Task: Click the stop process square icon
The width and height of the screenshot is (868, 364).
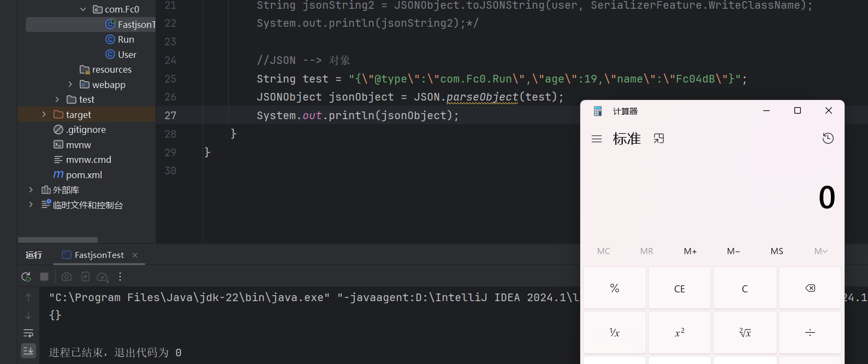Action: (x=44, y=277)
